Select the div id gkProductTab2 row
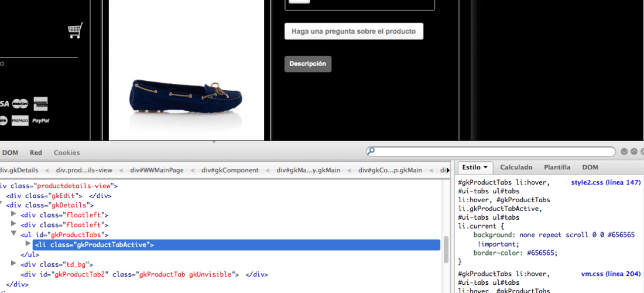 click(144, 274)
